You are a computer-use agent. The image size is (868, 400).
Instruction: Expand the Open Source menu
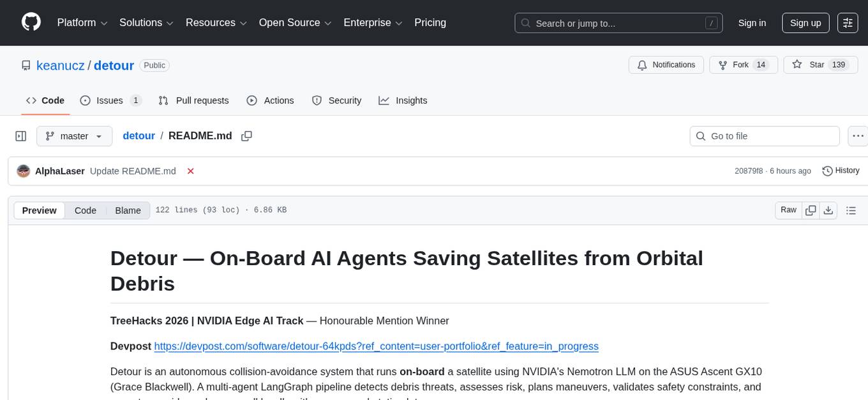pyautogui.click(x=294, y=23)
